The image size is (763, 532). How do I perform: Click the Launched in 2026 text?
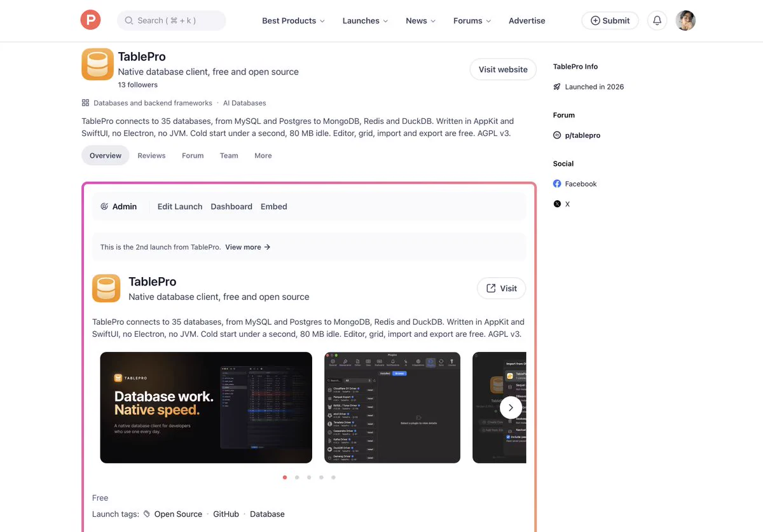point(595,87)
